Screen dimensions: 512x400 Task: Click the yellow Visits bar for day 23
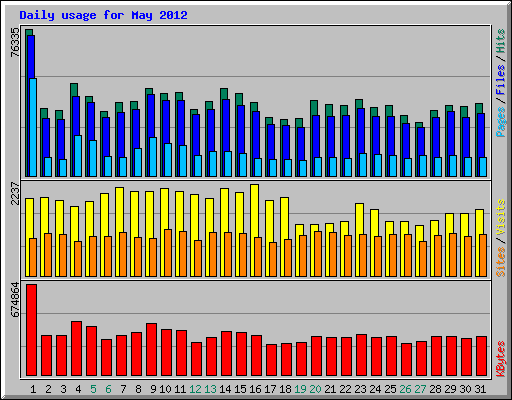(359, 240)
